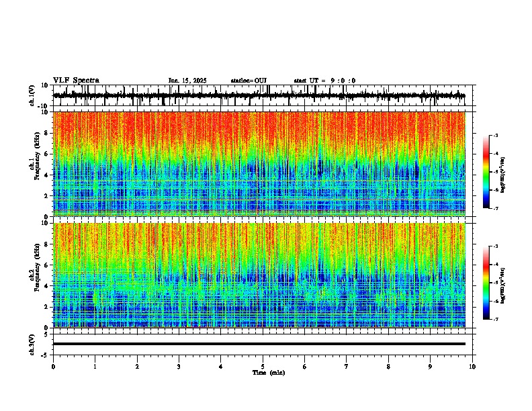Click the "5" tick on ch.3(V) axis
Viewport: 532px width, 411px height.
pyautogui.click(x=46, y=334)
